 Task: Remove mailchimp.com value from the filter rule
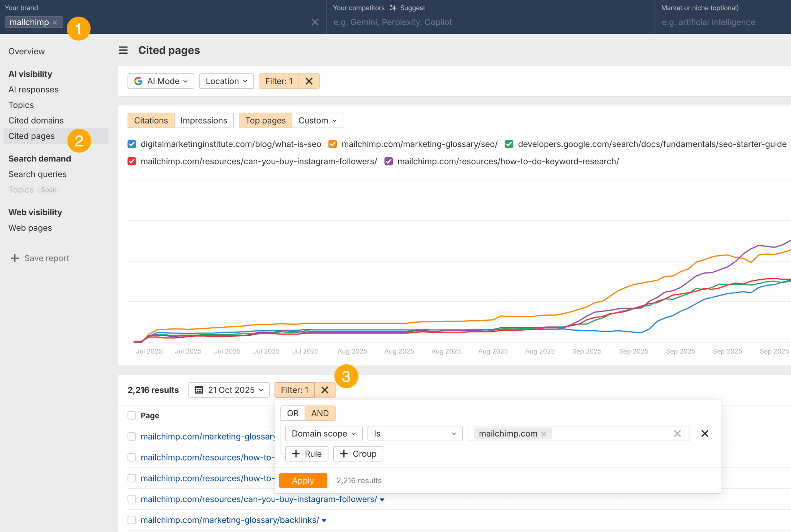click(543, 433)
